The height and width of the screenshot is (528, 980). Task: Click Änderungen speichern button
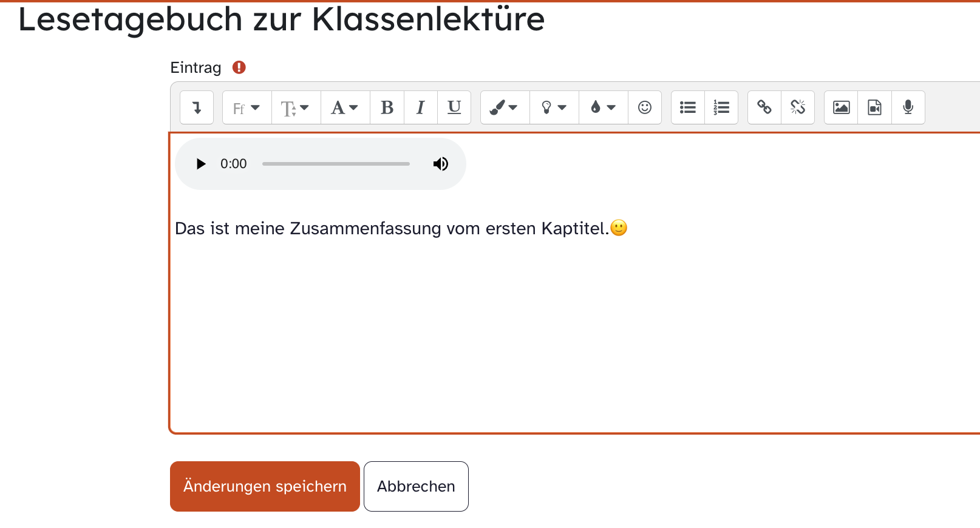[265, 486]
